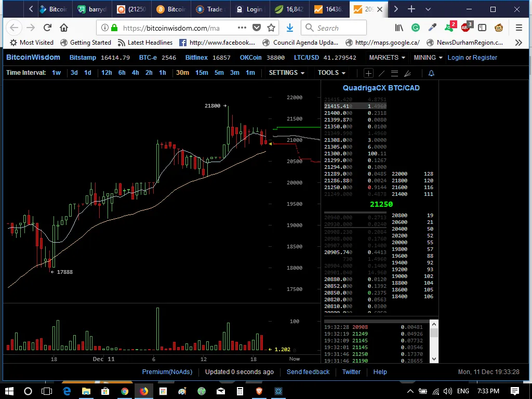
Task: Click Send feedback link
Action: pos(308,372)
